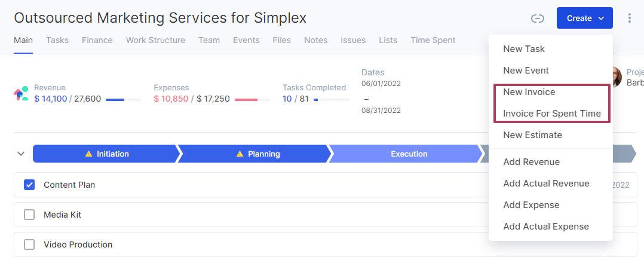
Task: Open the three-dot more options menu
Action: click(x=629, y=18)
